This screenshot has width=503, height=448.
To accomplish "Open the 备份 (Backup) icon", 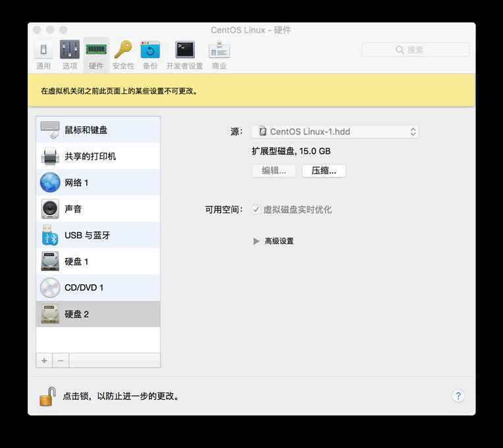I will click(x=150, y=50).
